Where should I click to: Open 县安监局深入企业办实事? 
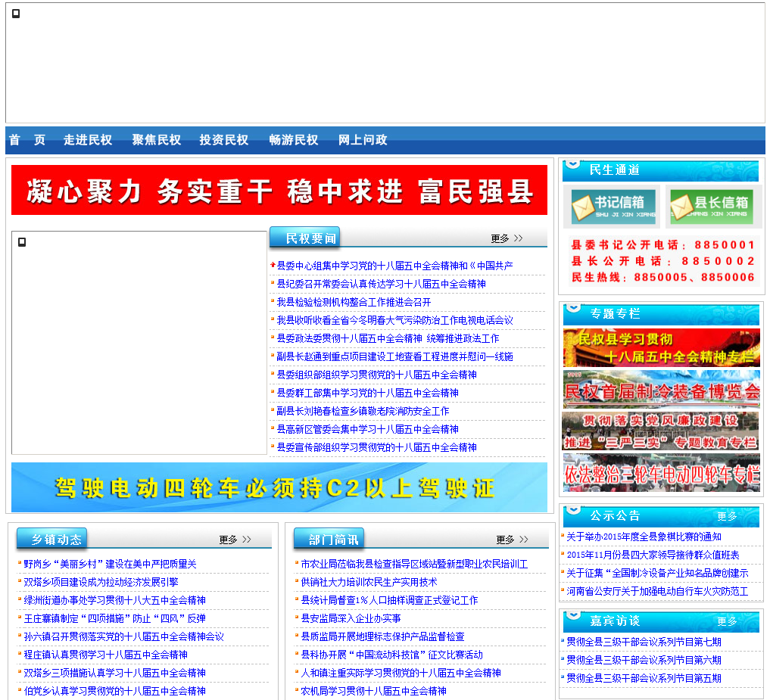[x=351, y=619]
